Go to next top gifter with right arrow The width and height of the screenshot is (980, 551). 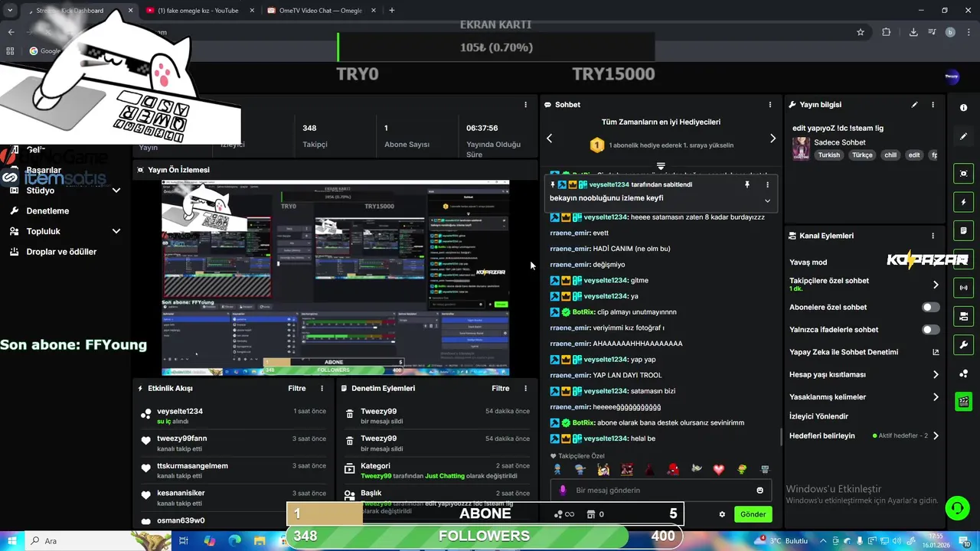[773, 139]
